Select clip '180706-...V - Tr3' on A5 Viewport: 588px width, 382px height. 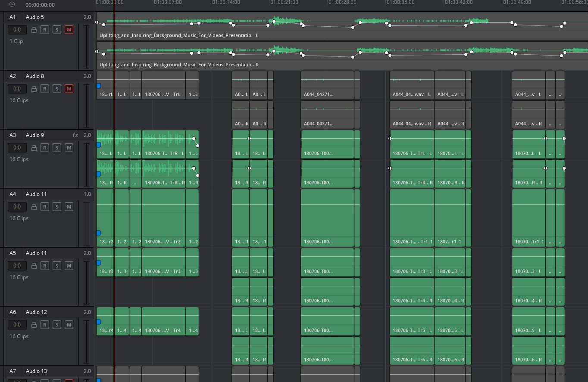click(163, 262)
